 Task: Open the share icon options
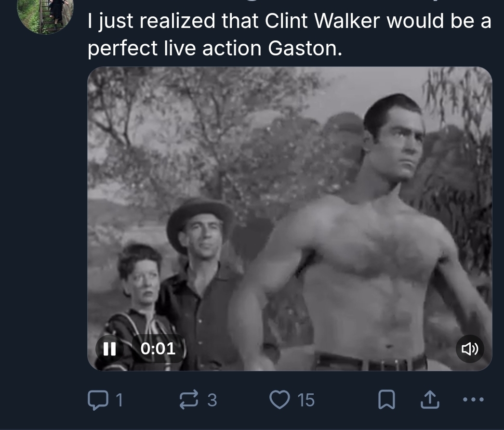click(430, 400)
